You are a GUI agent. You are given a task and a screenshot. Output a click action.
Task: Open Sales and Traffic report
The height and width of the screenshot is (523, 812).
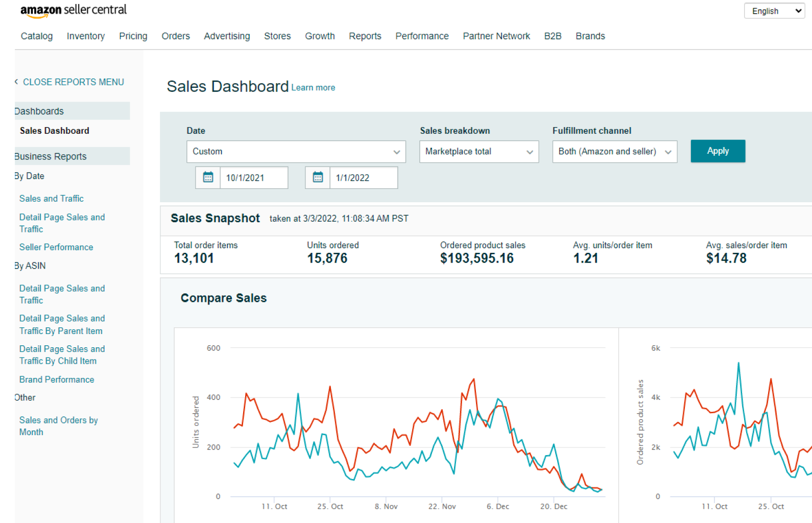click(52, 199)
